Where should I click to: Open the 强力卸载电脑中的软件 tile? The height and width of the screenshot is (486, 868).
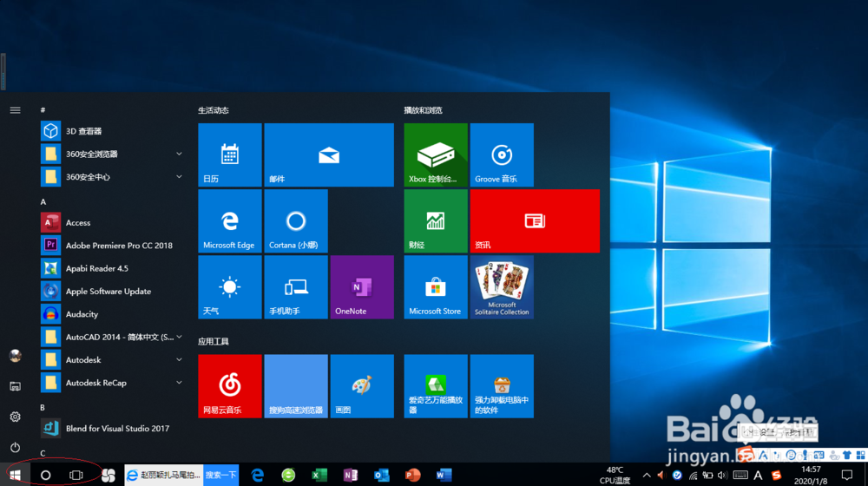502,386
